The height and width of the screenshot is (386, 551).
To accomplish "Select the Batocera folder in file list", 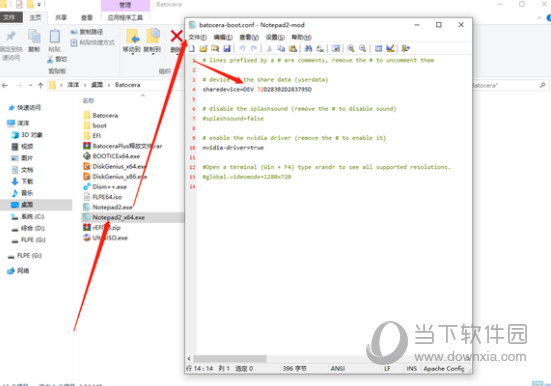I will point(101,115).
